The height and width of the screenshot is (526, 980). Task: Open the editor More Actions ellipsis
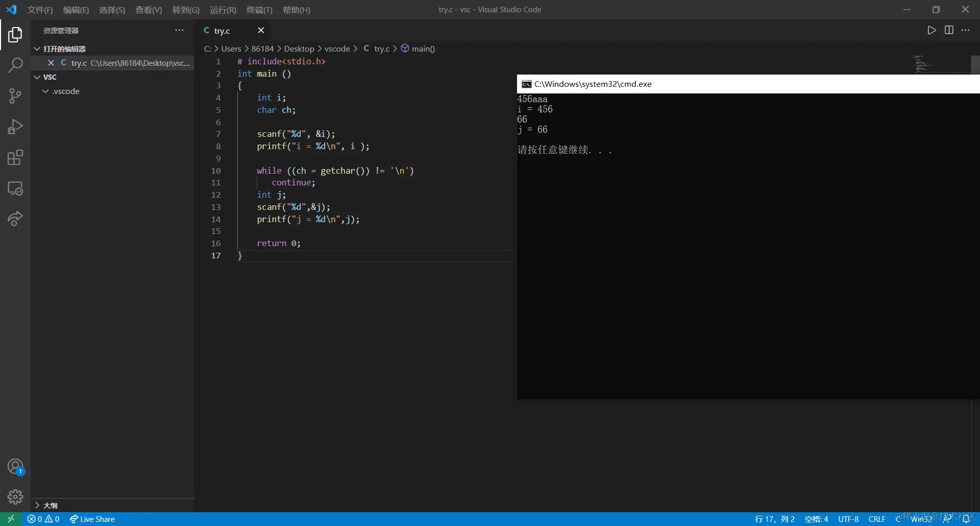965,30
